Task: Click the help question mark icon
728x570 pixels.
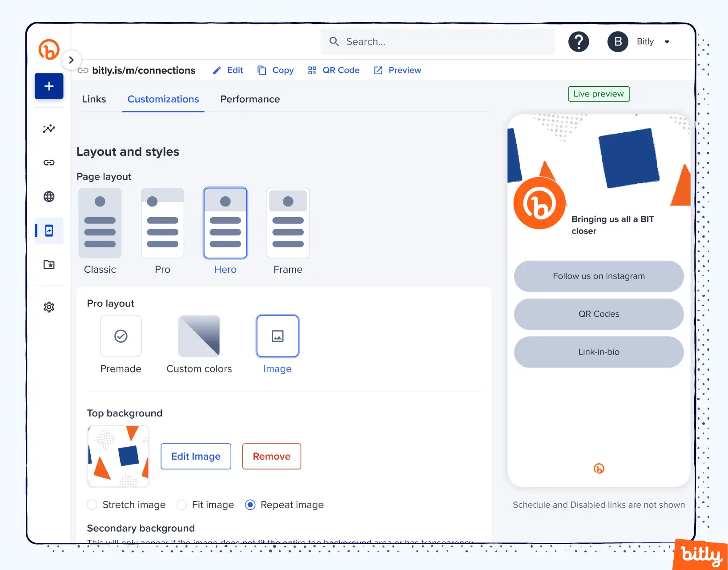Action: (579, 42)
